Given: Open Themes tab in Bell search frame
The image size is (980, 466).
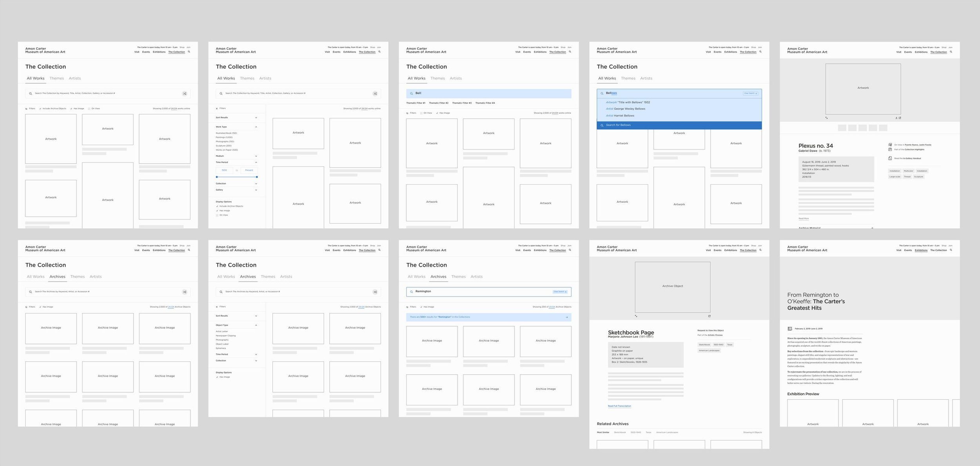Looking at the screenshot, I should 437,78.
